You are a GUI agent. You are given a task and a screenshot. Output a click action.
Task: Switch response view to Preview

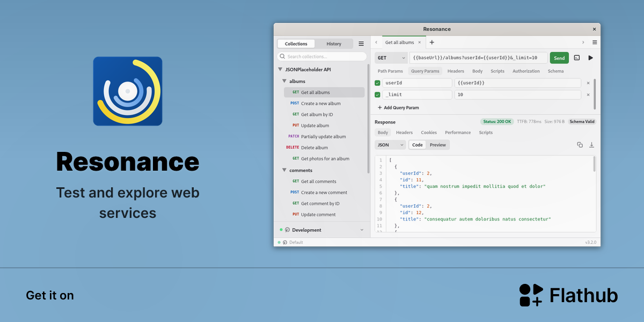pos(438,145)
